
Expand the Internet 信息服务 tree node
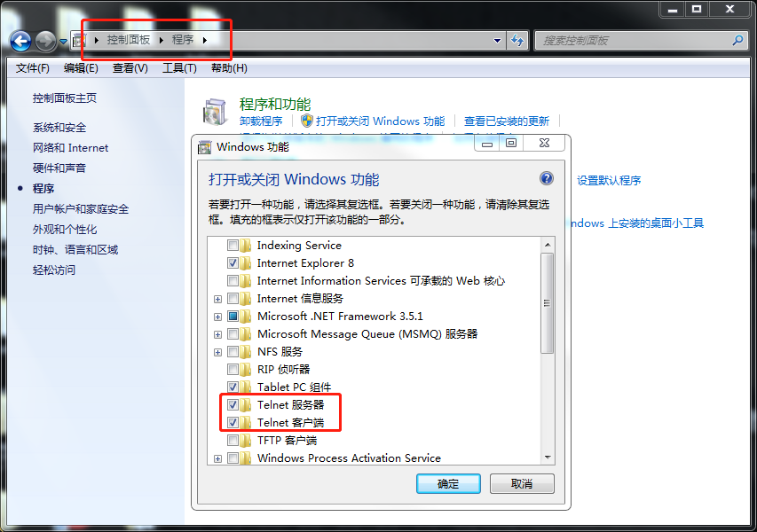pyautogui.click(x=217, y=299)
